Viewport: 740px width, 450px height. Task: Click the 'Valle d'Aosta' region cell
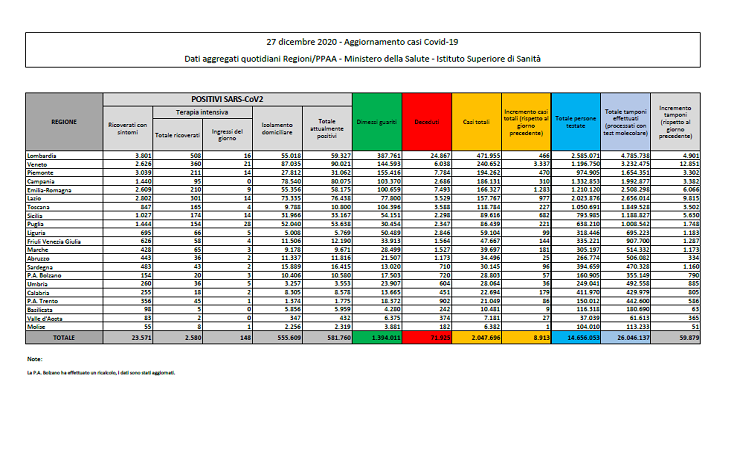pyautogui.click(x=44, y=317)
